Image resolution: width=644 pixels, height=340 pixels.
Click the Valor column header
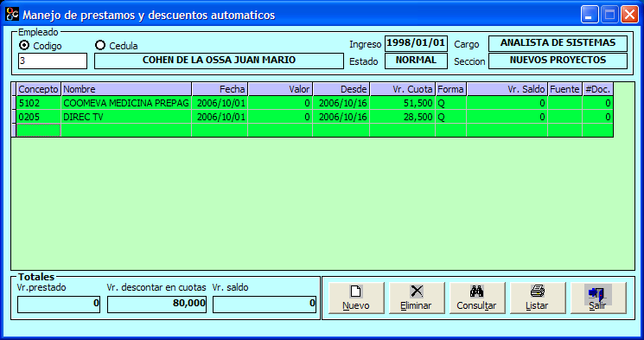click(280, 89)
